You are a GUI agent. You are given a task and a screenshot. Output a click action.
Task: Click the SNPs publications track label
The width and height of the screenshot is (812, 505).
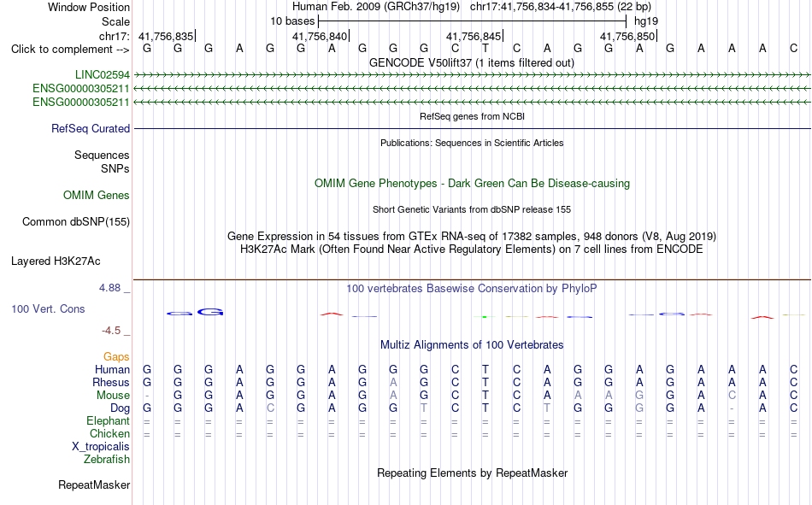point(115,168)
